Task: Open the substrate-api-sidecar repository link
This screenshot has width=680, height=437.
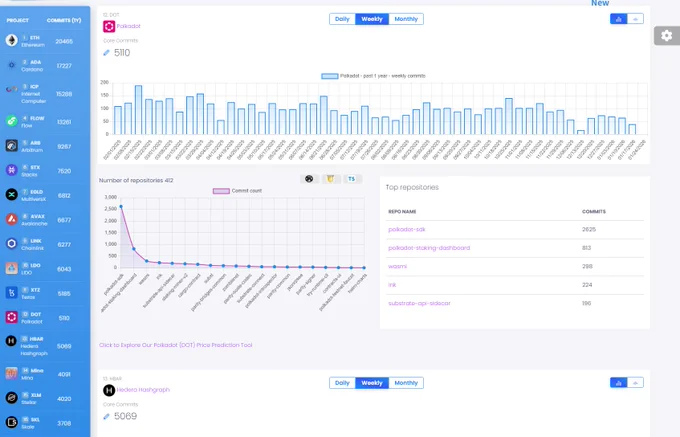Action: coord(419,303)
